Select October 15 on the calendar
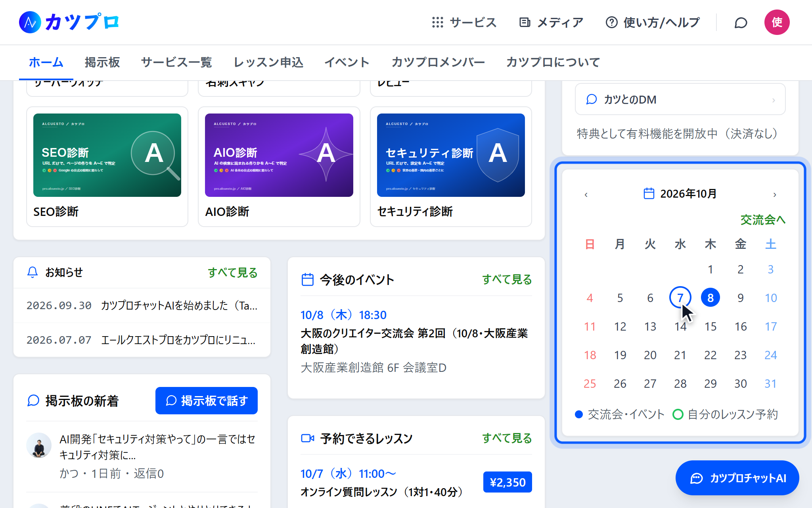Viewport: 812px width, 508px height. [710, 326]
